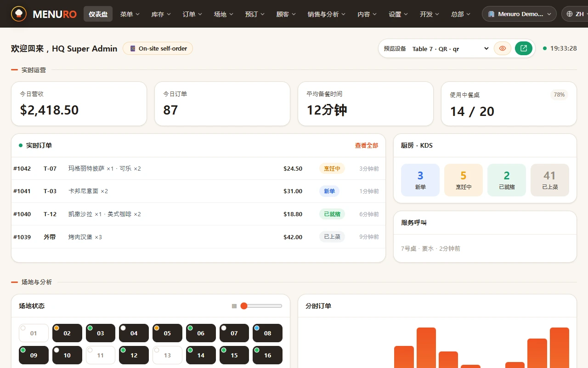Click the grid icon beside venue slider
This screenshot has width=588, height=368.
click(x=234, y=306)
